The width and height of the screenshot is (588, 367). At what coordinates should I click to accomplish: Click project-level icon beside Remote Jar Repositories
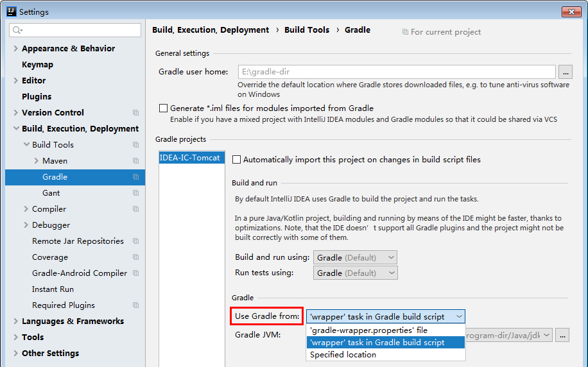coord(135,241)
